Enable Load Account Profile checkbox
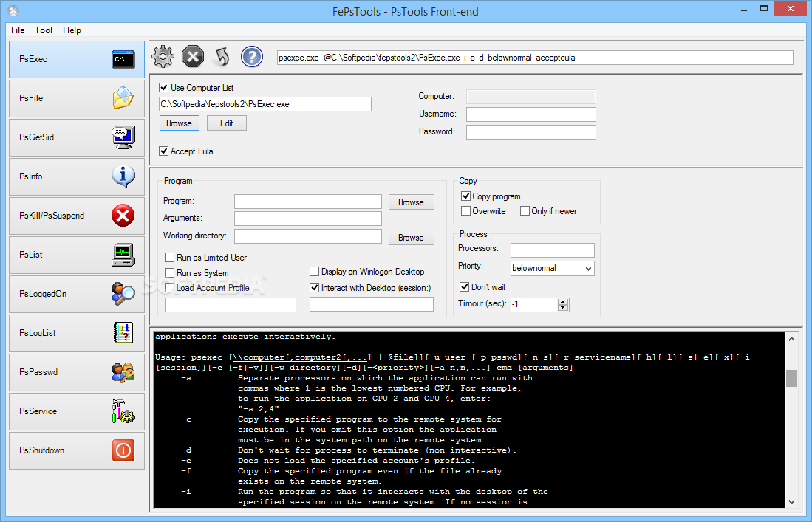The height and width of the screenshot is (522, 812). (169, 288)
